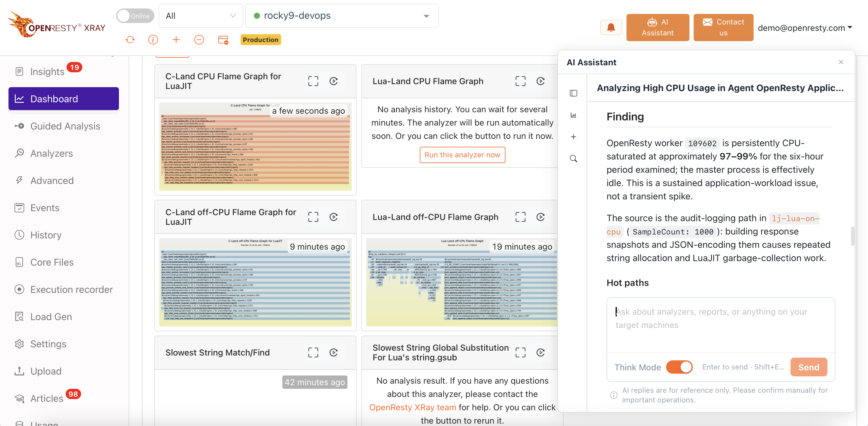Open the notifications bell

click(611, 27)
